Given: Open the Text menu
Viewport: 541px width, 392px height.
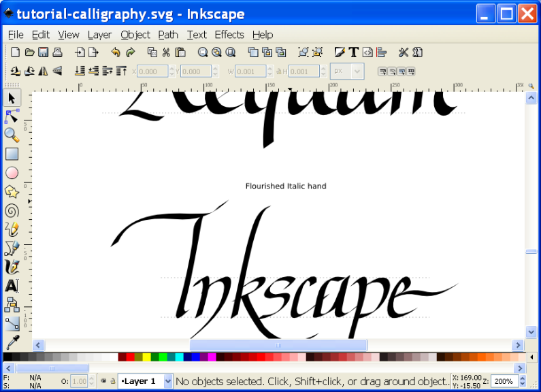Looking at the screenshot, I should pyautogui.click(x=197, y=35).
